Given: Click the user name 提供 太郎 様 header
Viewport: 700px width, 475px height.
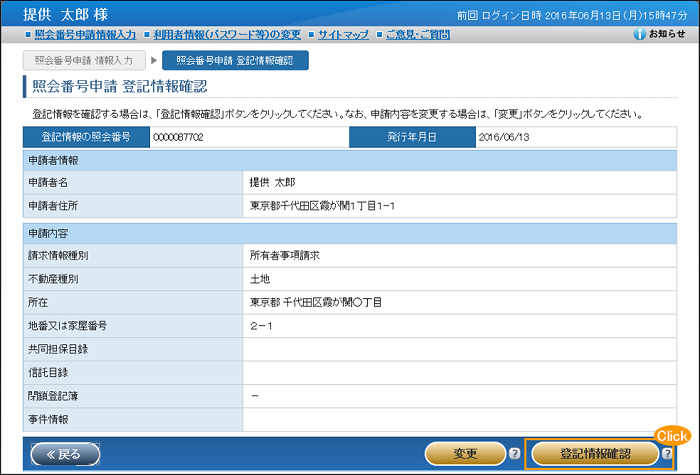Looking at the screenshot, I should pyautogui.click(x=66, y=14).
